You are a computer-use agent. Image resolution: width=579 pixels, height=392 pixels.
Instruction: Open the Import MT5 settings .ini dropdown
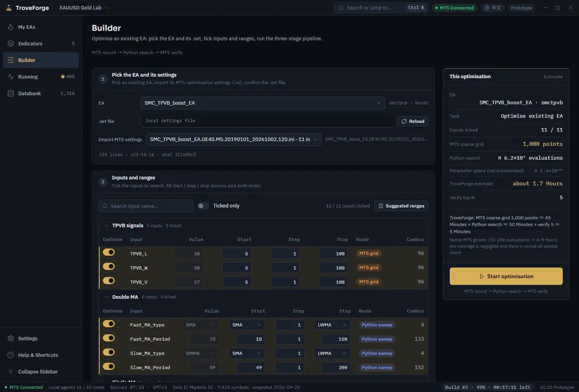click(234, 139)
